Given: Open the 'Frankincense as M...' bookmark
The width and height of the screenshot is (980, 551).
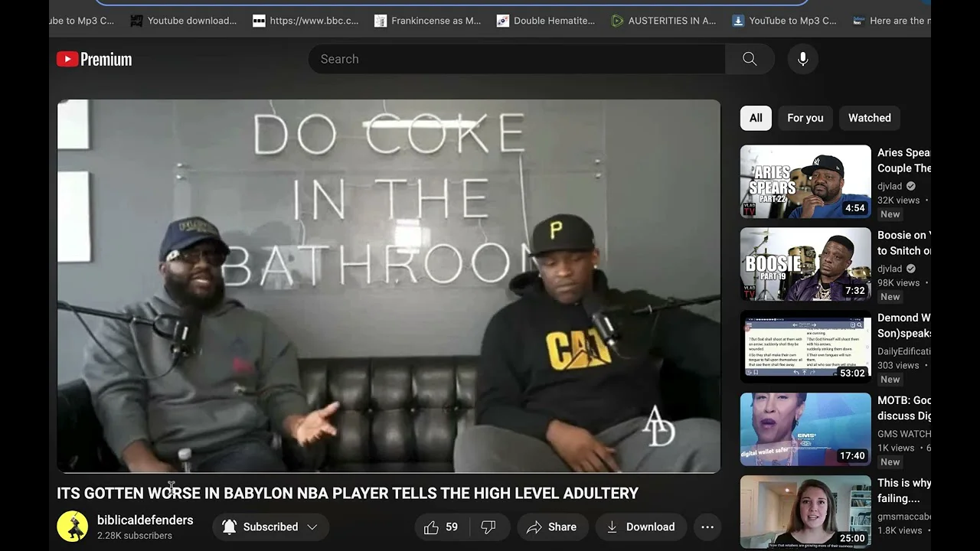Looking at the screenshot, I should tap(427, 21).
